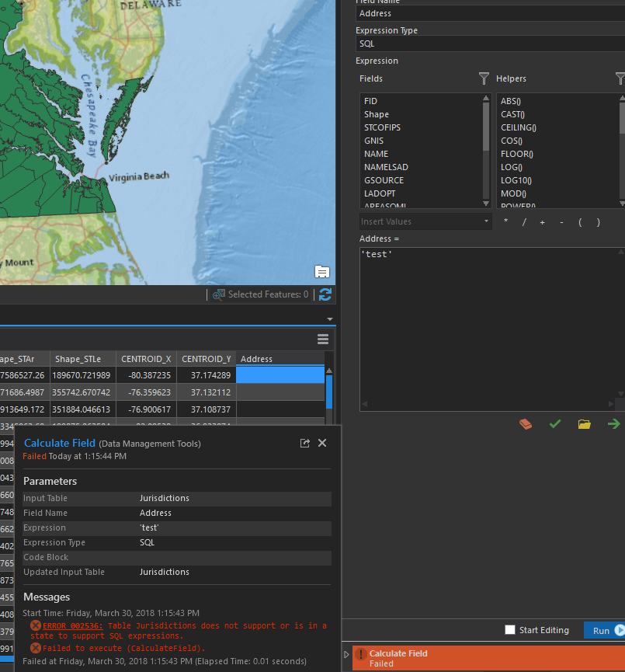
Task: Click the eraser icon to clear the expression
Action: click(x=526, y=424)
